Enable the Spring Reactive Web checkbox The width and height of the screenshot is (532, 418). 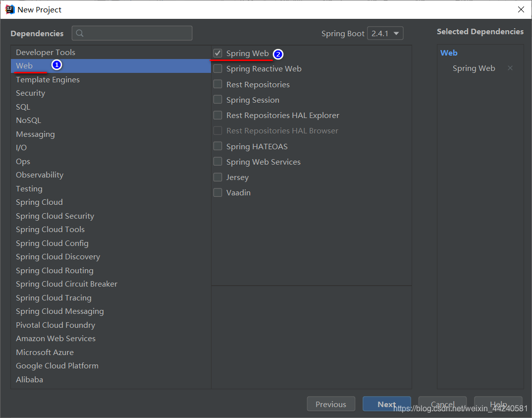[x=218, y=68]
